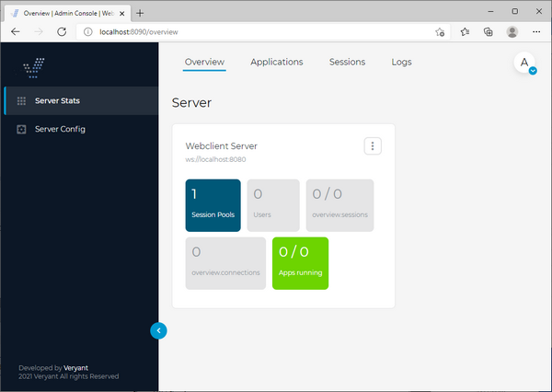The image size is (552, 392).
Task: Open browser Settings and more ellipsis
Action: pos(535,32)
